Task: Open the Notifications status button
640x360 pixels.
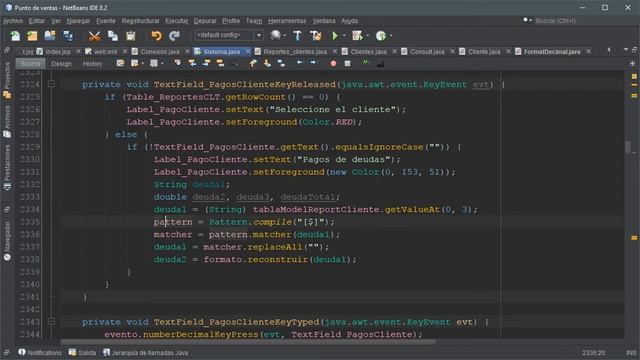Action: [40, 353]
